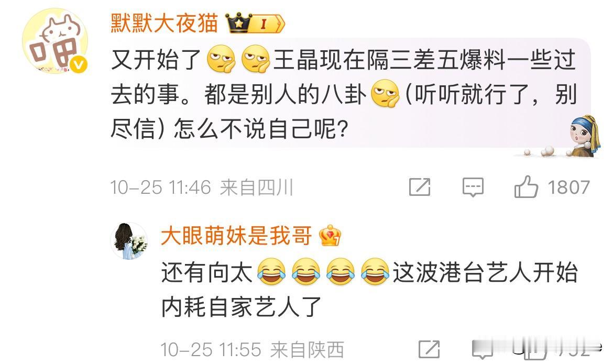Click the comment text starting 又开始了
The image size is (613, 364).
pyautogui.click(x=344, y=94)
